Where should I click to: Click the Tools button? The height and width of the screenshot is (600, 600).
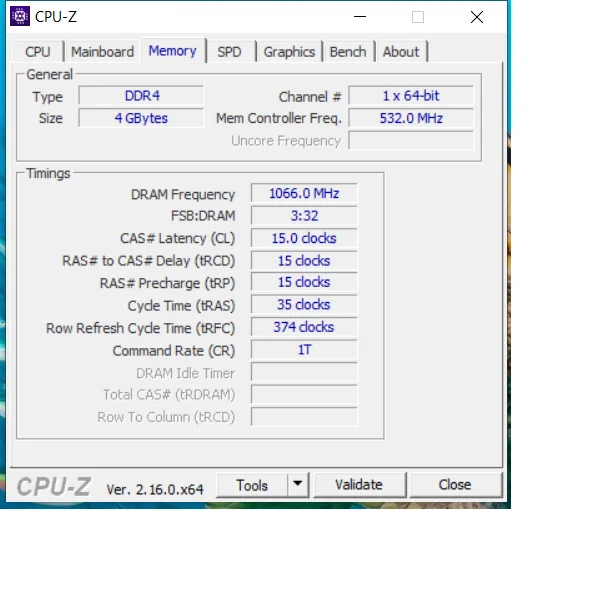pyautogui.click(x=252, y=485)
